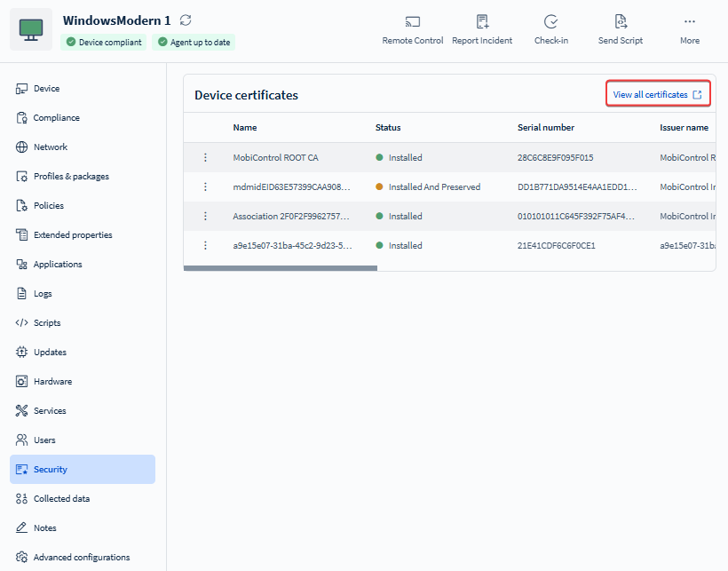
Task: Click the horizontal scrollbar under certificates table
Action: click(281, 267)
